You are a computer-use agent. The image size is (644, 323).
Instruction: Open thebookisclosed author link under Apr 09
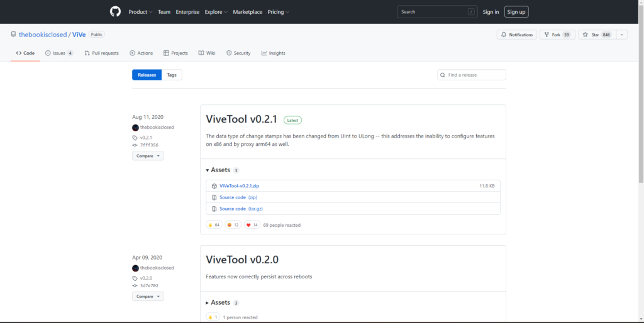(157, 268)
